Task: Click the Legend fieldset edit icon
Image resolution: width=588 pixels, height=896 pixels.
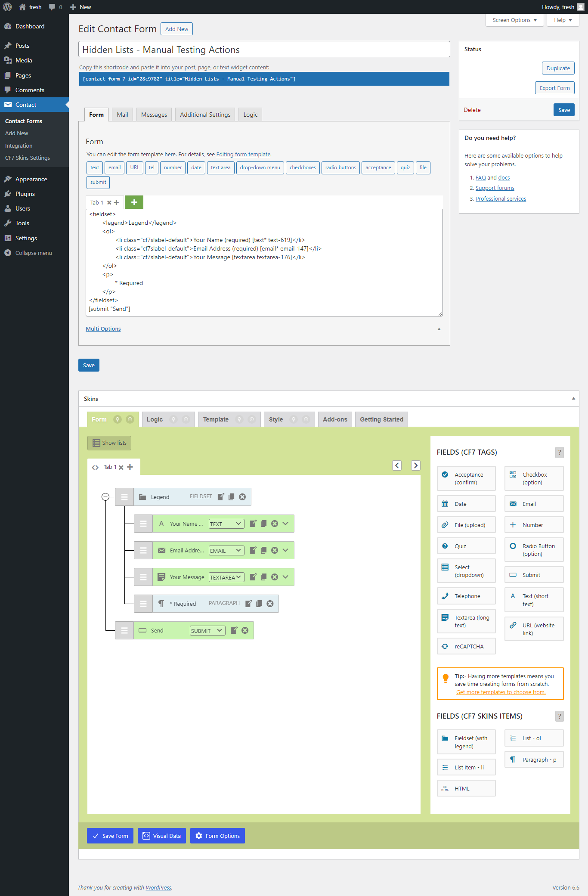Action: coord(221,497)
